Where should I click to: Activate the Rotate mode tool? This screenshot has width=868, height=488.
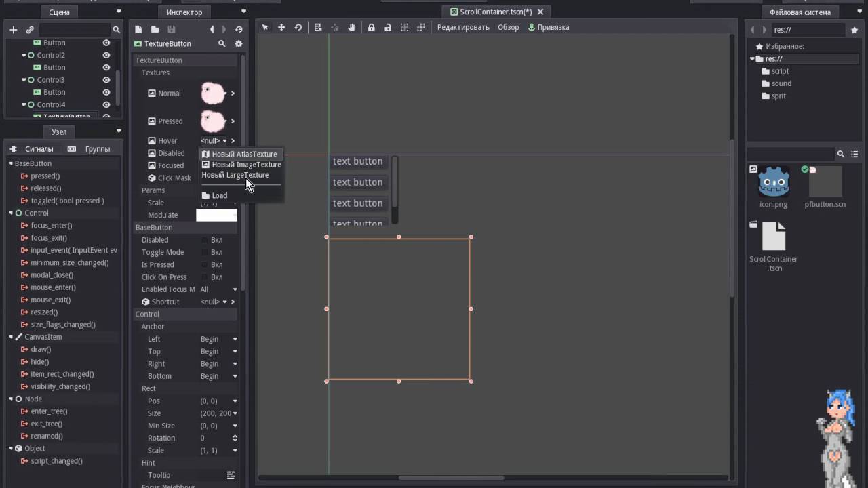pos(298,27)
